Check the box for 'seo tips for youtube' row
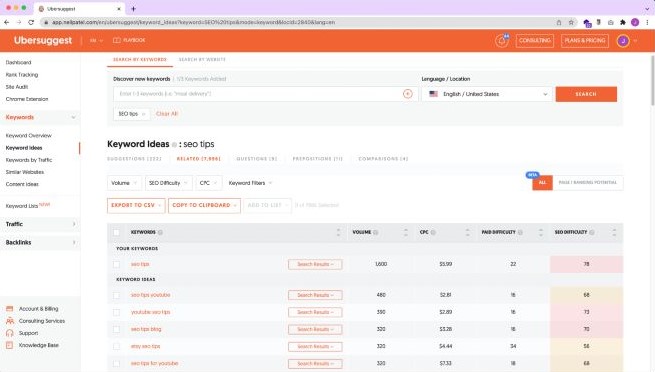Image resolution: width=655 pixels, height=372 pixels. [117, 364]
